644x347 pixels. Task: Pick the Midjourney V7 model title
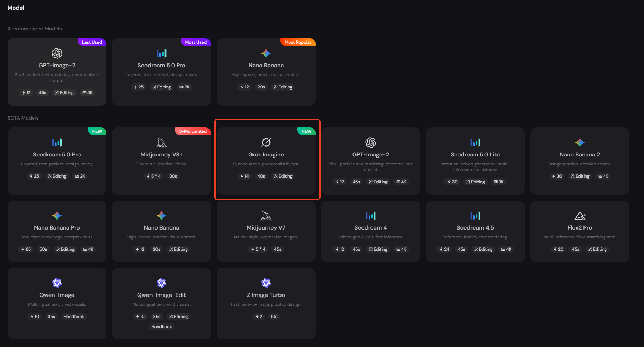coord(266,228)
